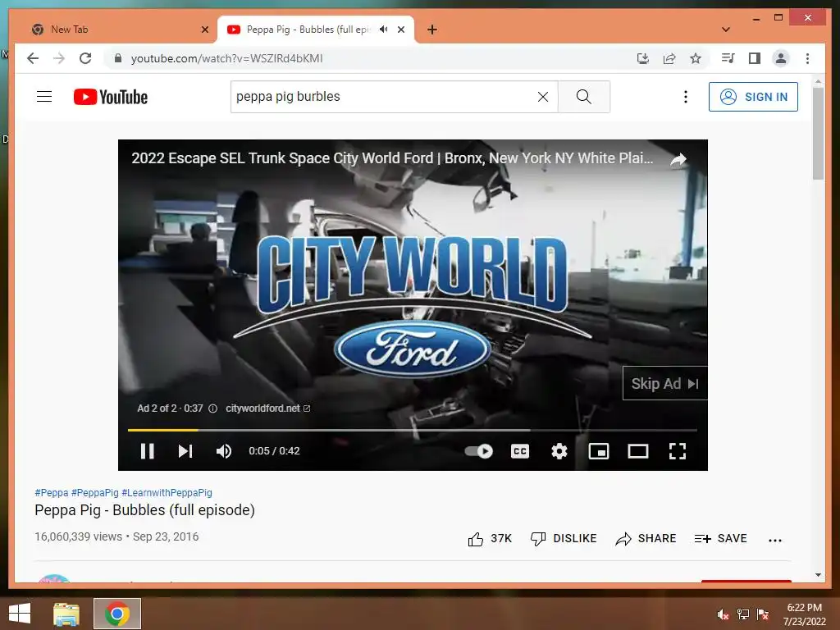Close the New Tab tab
This screenshot has height=630, width=840.
pos(204,30)
